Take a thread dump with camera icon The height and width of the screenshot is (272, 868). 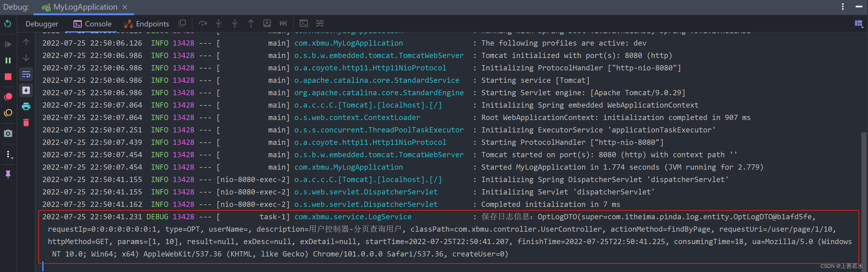pyautogui.click(x=8, y=134)
